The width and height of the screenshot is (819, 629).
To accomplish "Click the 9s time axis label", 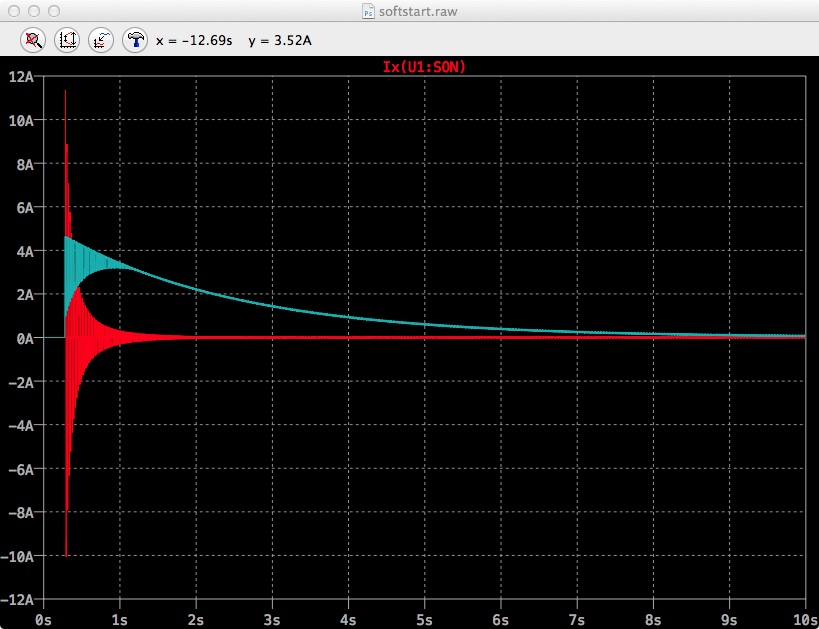I will coord(729,620).
